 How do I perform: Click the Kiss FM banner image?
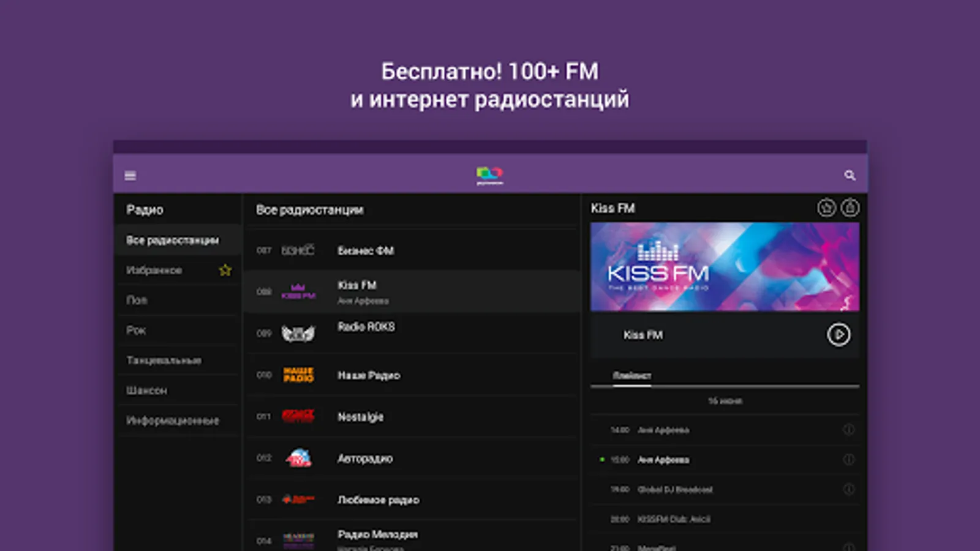(x=725, y=267)
